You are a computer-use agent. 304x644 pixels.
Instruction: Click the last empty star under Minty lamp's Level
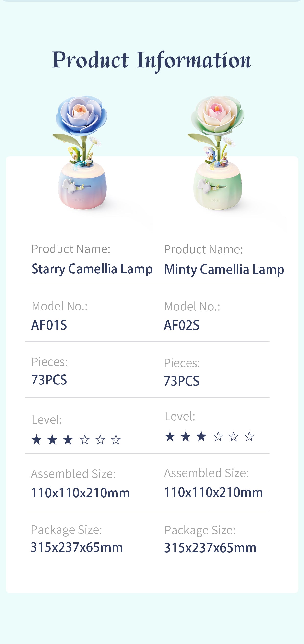click(x=249, y=437)
